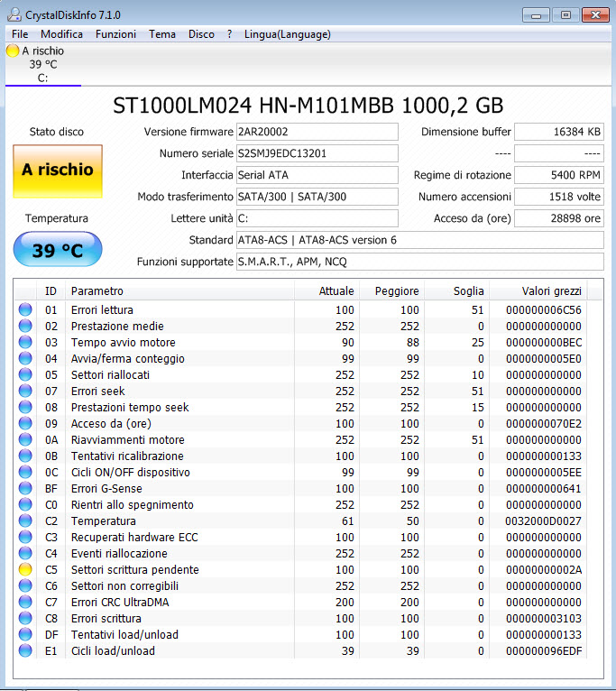Click the Dimensione buffer value box
This screenshot has height=691, width=616.
point(559,132)
